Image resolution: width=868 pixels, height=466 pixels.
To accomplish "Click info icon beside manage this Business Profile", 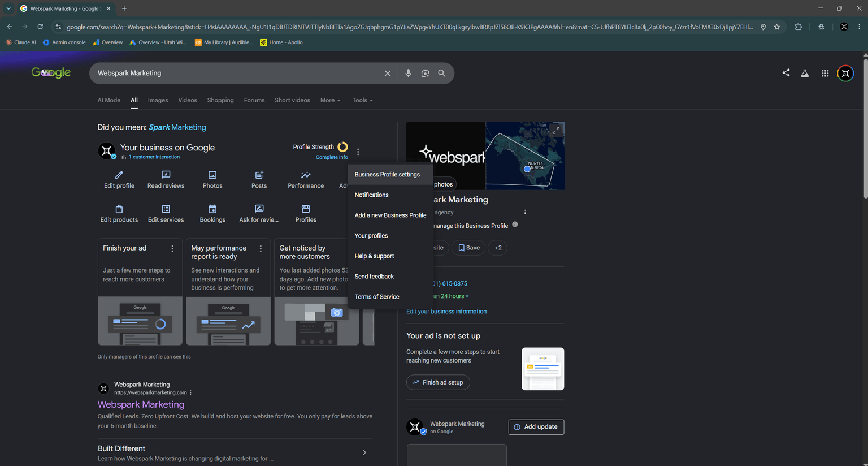I will coord(515,225).
